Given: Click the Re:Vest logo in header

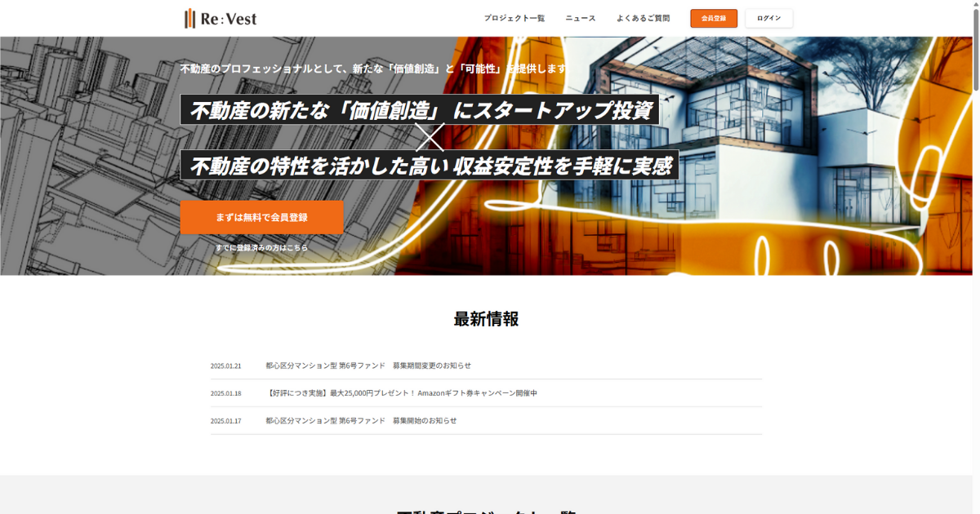Looking at the screenshot, I should point(220,18).
